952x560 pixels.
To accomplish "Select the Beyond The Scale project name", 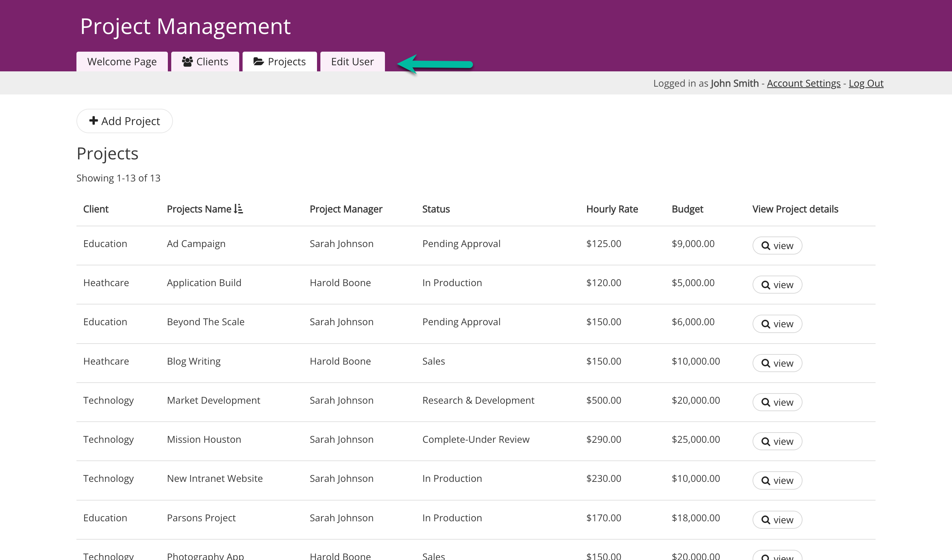I will 206,321.
